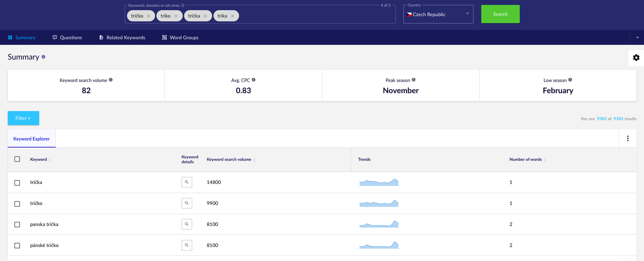This screenshot has width=644, height=261.
Task: Check the box for pánské tričko row
Action: click(x=17, y=246)
